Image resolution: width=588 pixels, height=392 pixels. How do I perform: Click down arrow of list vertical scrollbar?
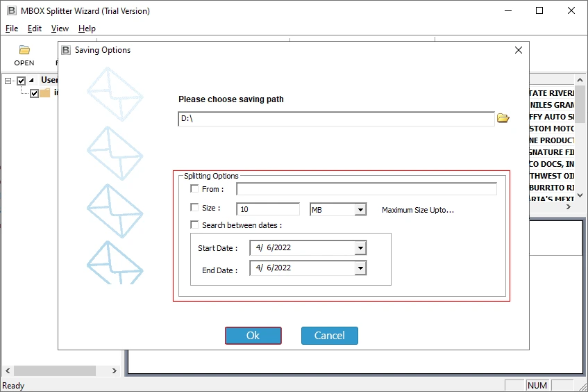pos(580,195)
